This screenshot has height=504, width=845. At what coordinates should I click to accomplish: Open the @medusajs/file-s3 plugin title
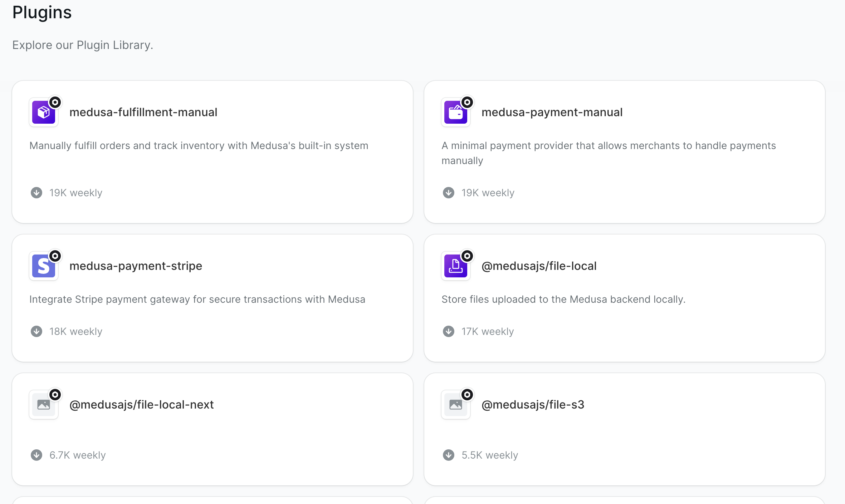click(x=533, y=405)
